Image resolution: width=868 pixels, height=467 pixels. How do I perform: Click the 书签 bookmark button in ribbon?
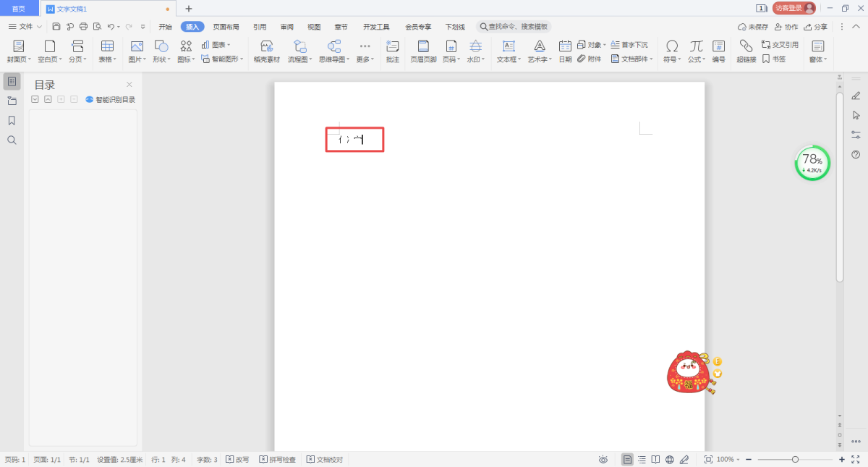pyautogui.click(x=774, y=59)
